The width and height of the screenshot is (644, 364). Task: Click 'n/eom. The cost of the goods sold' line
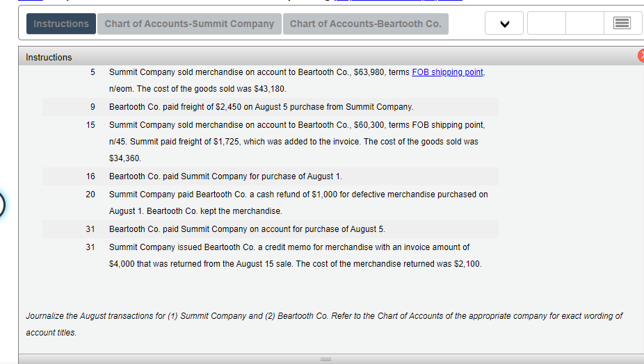point(198,89)
